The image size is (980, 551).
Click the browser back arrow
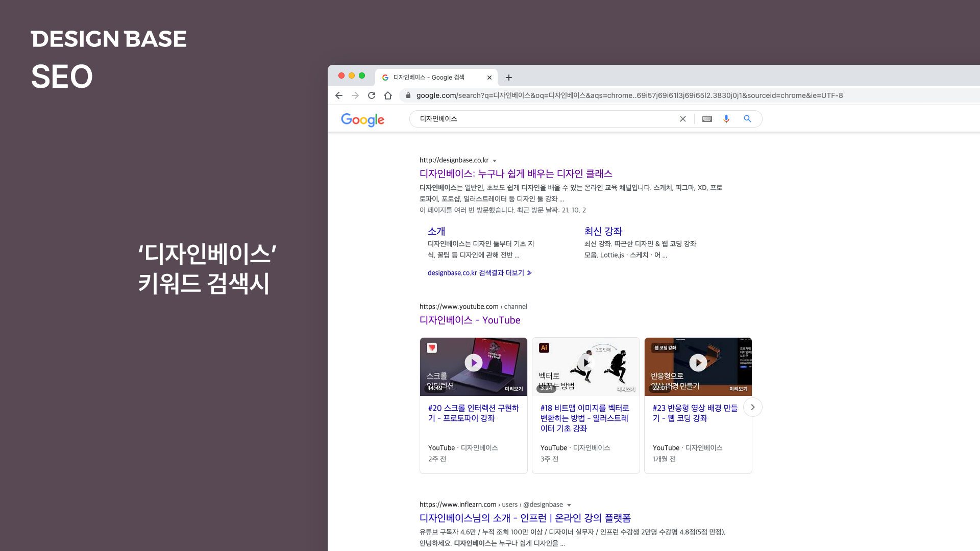[339, 95]
